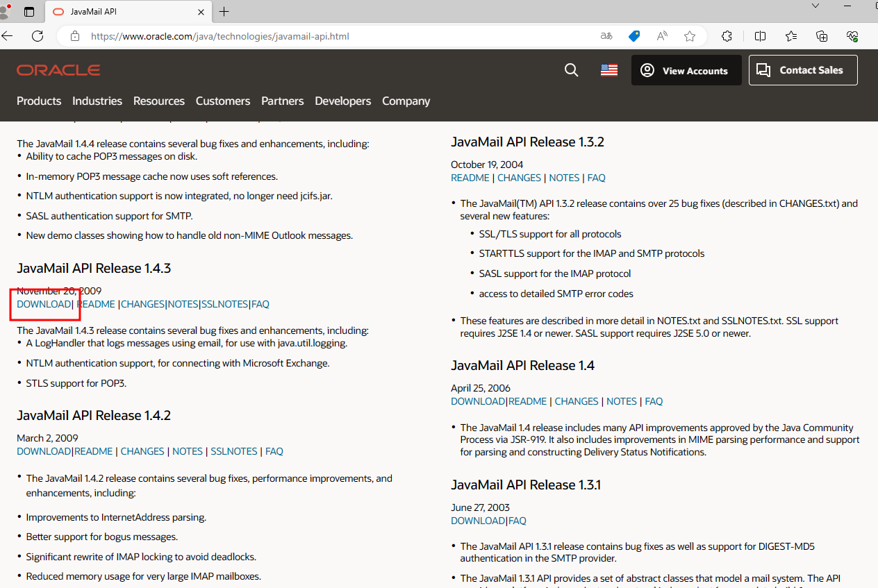878x588 pixels.
Task: Open README for Release 1.4
Action: pos(528,401)
